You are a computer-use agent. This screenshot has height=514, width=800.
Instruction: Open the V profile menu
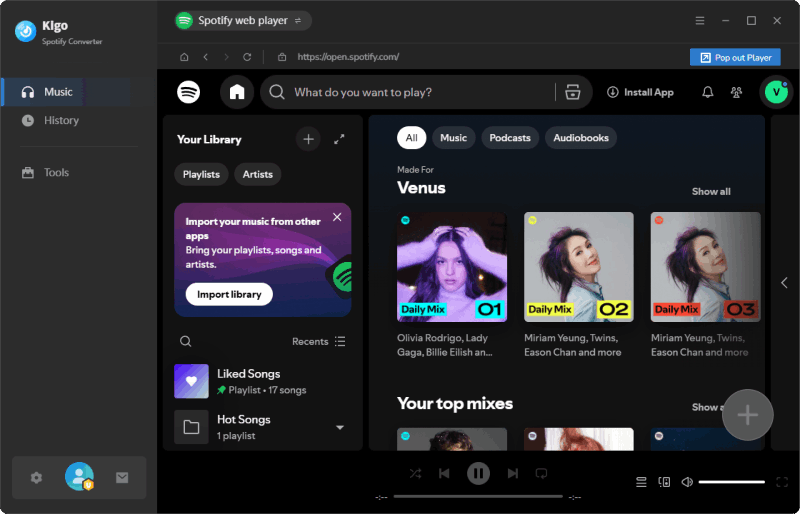tap(776, 92)
